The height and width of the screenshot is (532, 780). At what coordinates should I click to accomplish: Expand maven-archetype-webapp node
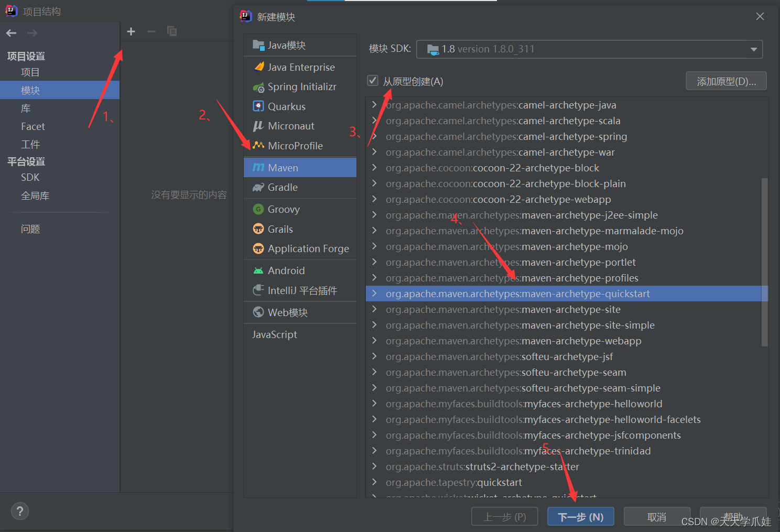pos(374,341)
